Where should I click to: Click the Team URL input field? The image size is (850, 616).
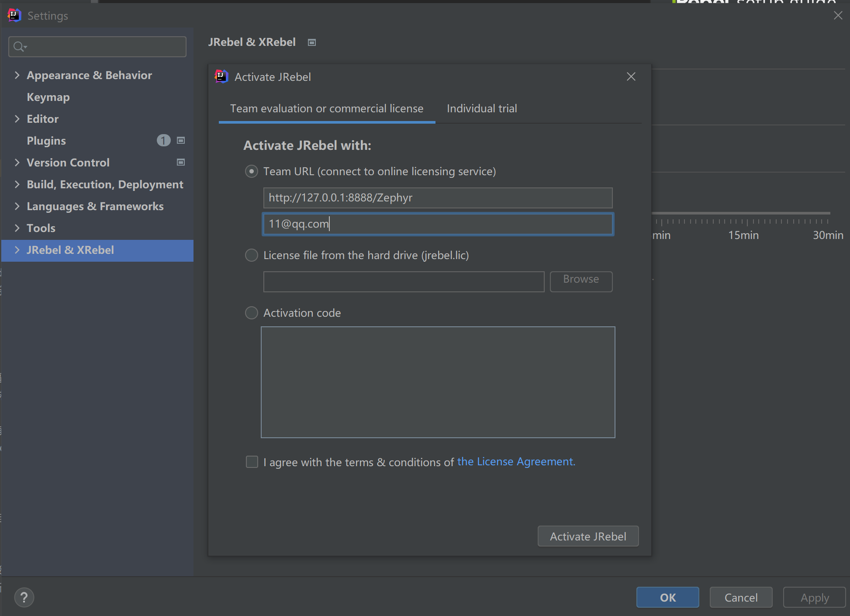(438, 197)
